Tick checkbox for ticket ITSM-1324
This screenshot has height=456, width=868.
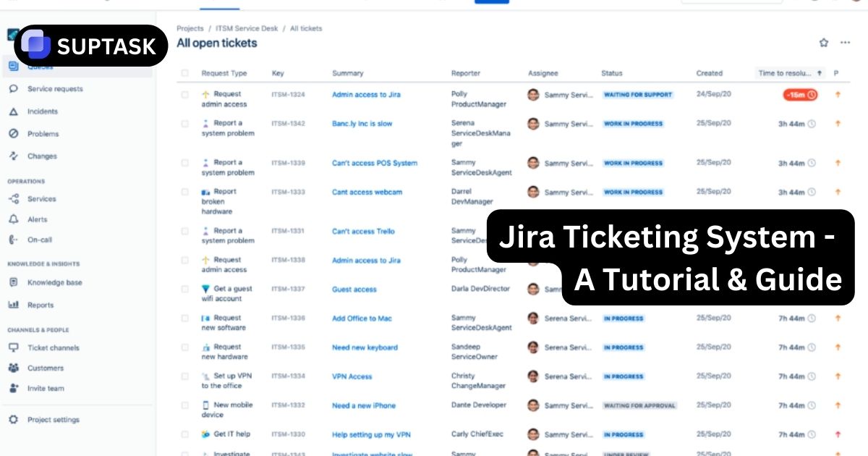[184, 94]
